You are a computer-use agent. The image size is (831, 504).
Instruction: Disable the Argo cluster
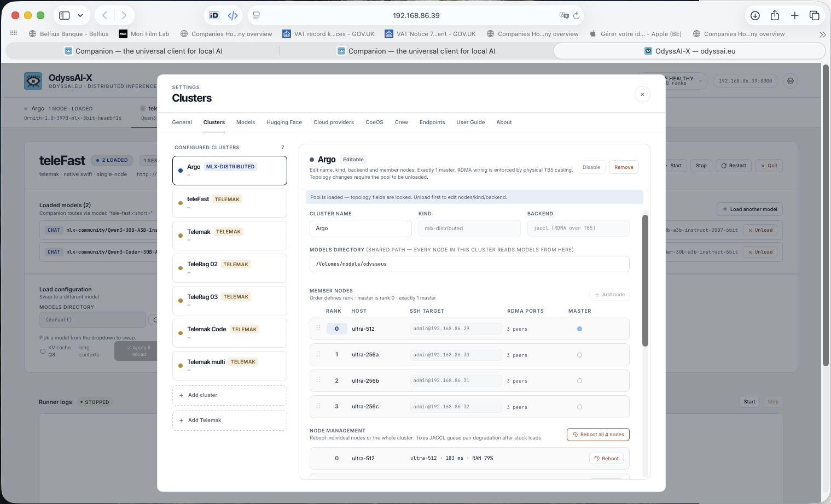click(x=591, y=167)
